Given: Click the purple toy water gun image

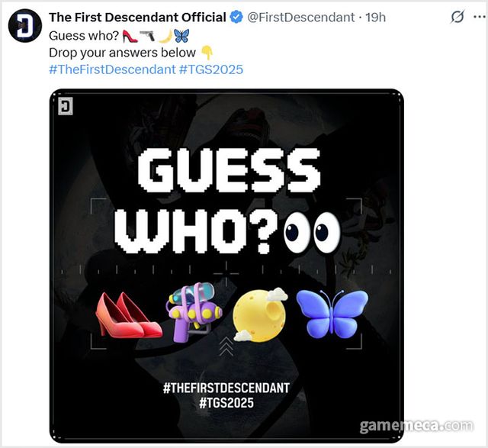Looking at the screenshot, I should [x=194, y=311].
